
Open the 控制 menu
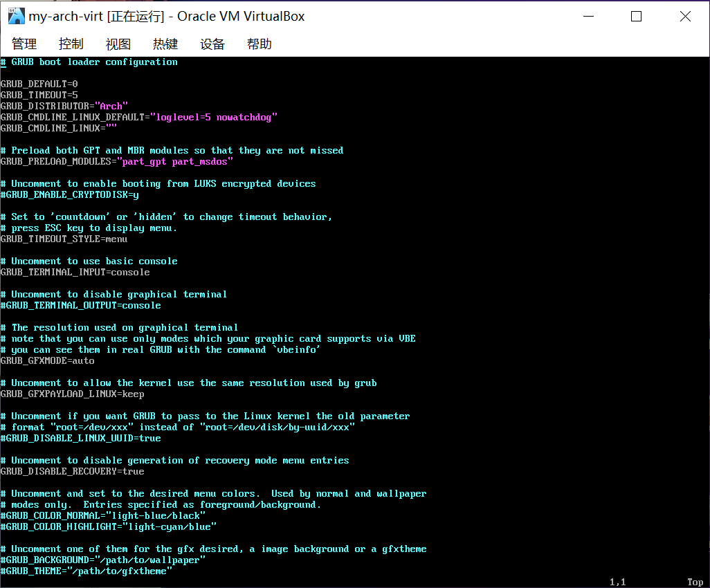(x=71, y=44)
